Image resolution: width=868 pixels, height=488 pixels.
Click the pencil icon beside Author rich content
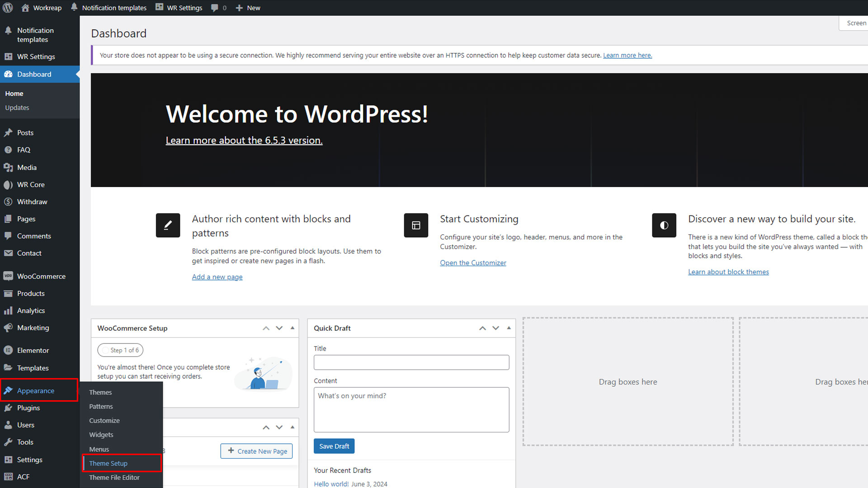click(168, 225)
